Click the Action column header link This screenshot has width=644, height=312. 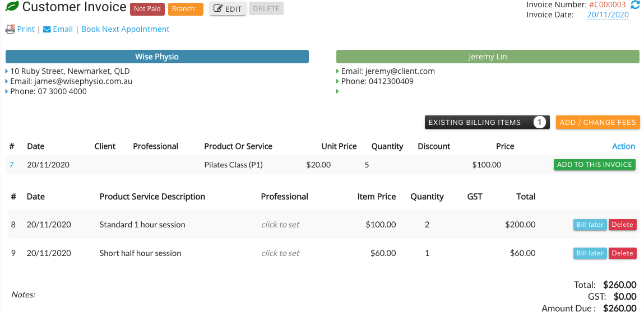click(623, 146)
